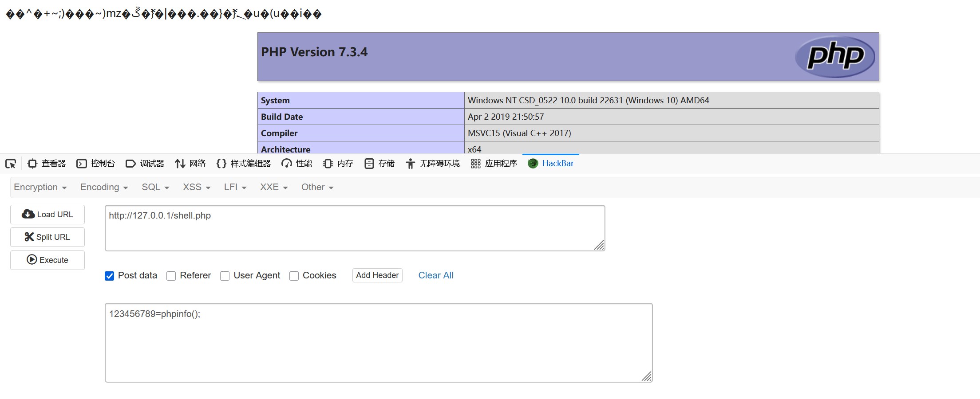Expand the XSS dropdown menu
This screenshot has height=399, width=980.
click(x=196, y=187)
